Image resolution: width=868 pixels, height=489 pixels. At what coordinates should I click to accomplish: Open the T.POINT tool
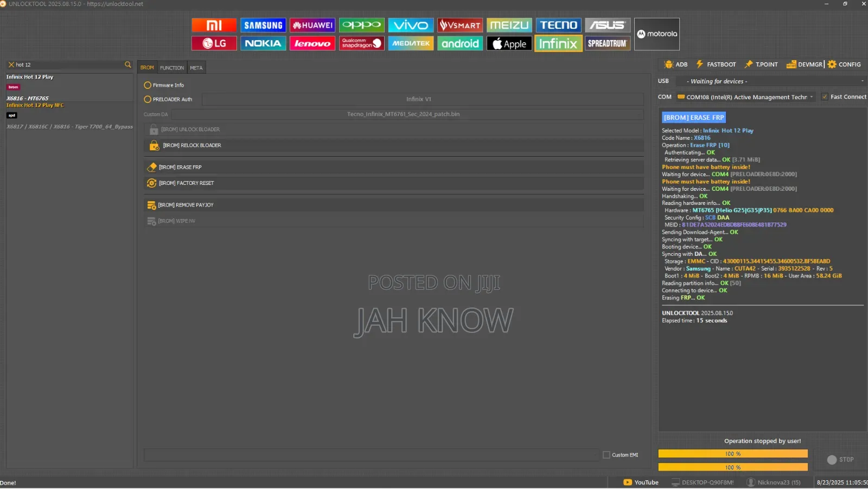coord(761,65)
